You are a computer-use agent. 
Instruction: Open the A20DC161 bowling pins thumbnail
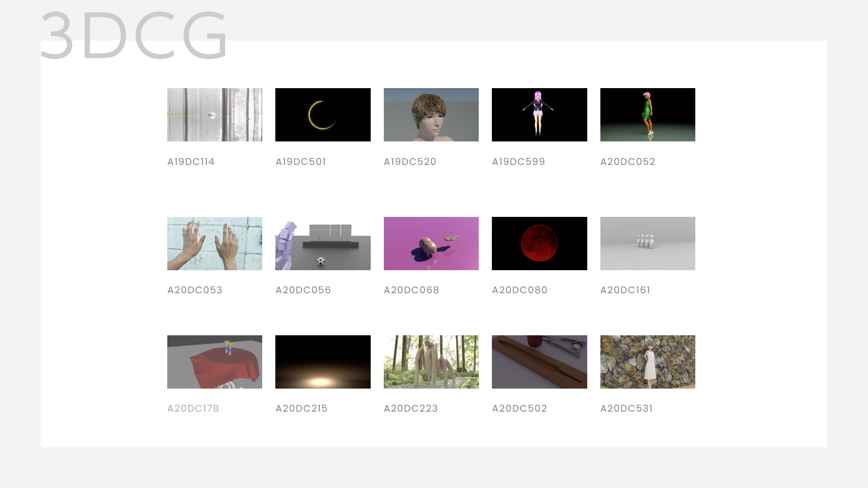point(648,244)
